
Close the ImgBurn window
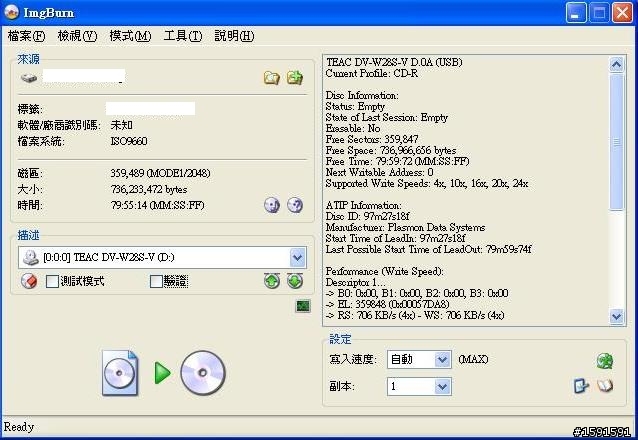point(623,13)
